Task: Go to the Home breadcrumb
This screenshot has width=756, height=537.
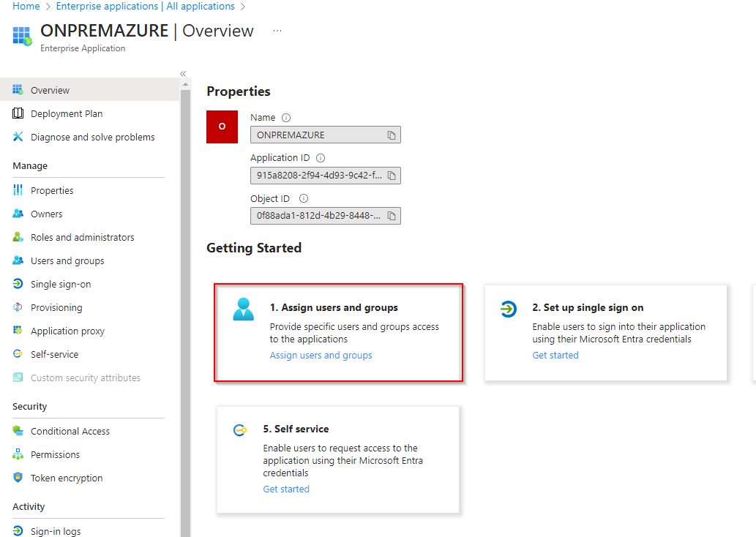Action: 26,7
